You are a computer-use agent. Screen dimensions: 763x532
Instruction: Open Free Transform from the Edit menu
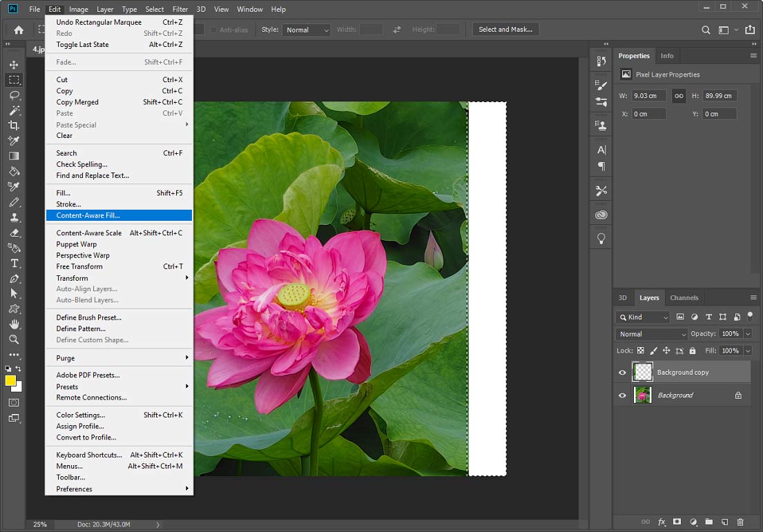(x=79, y=266)
